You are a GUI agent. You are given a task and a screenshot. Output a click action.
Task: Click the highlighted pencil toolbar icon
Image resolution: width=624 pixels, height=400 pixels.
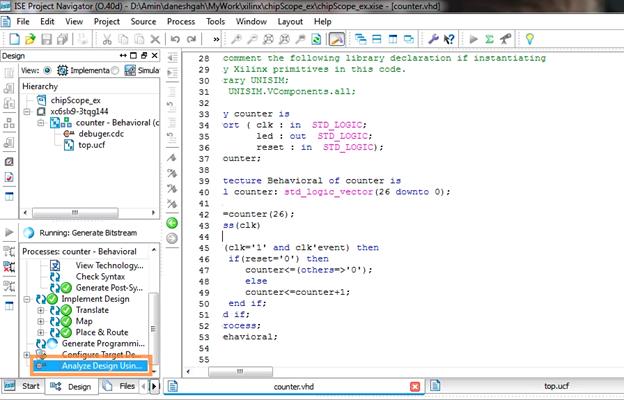tap(337, 39)
